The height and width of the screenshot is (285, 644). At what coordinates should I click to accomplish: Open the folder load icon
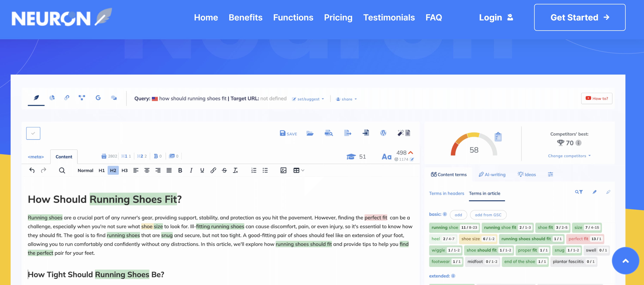[310, 133]
